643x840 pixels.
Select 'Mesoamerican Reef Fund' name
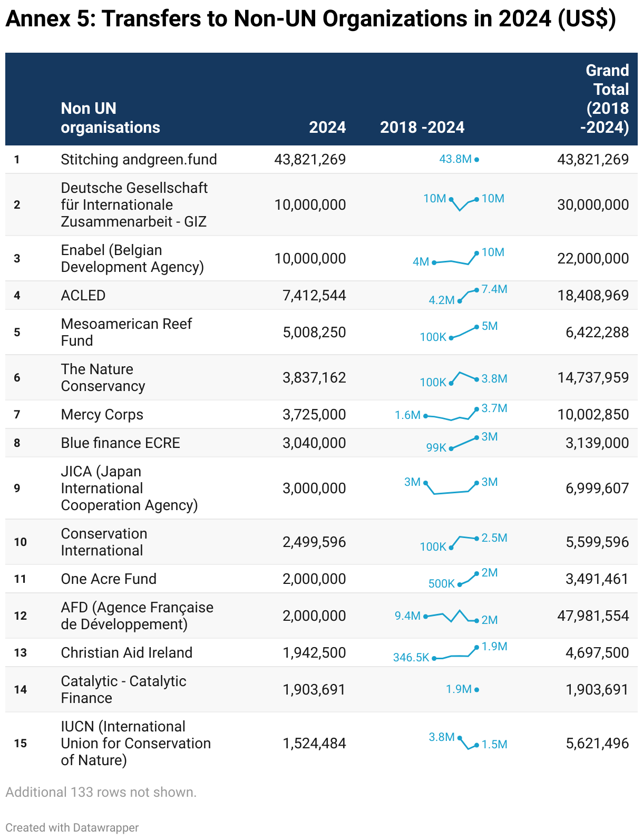(x=126, y=333)
